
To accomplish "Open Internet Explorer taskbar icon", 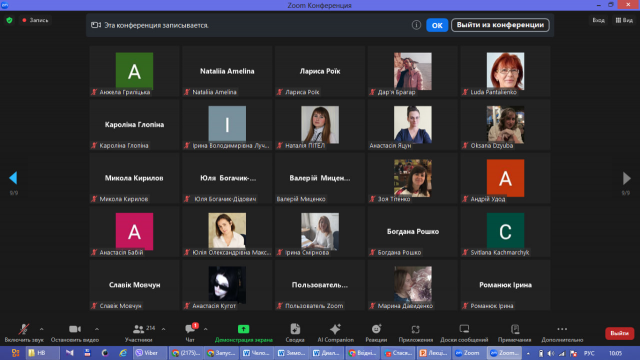I will pyautogui.click(x=123, y=353).
